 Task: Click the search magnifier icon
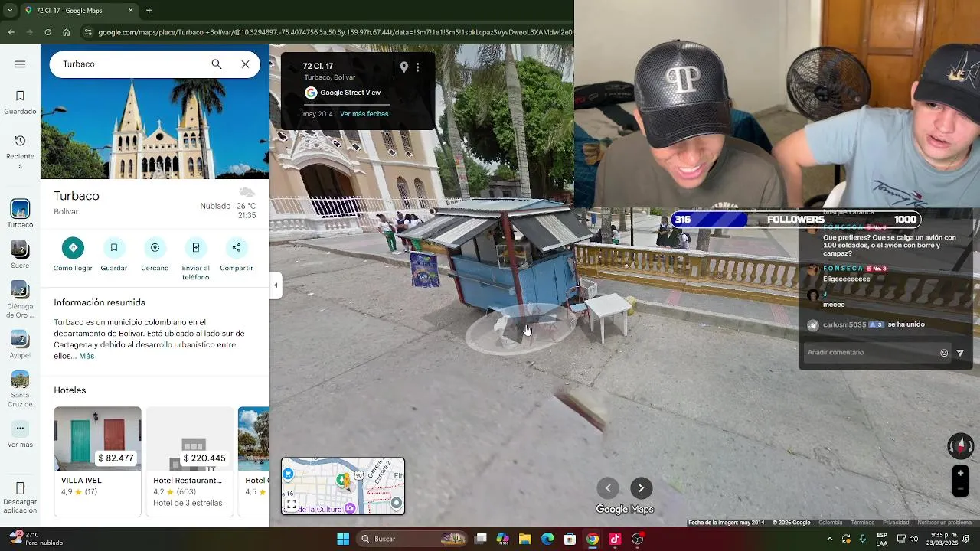tap(217, 64)
